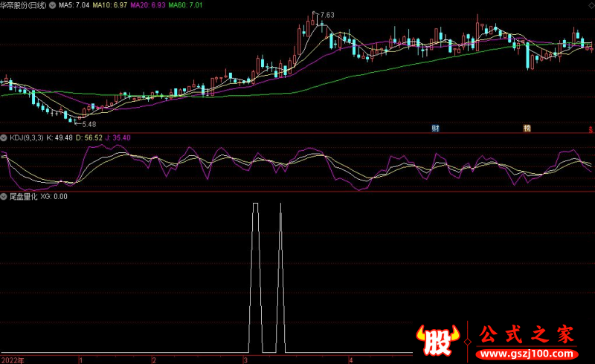Click the J value 35.40 in KDJ header
Viewport: 595px width, 364px height.
[x=118, y=137]
